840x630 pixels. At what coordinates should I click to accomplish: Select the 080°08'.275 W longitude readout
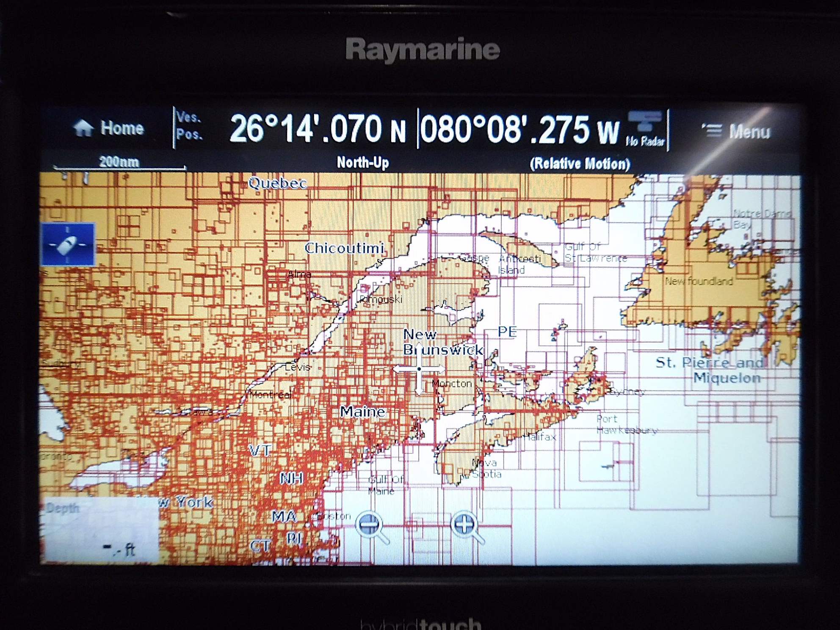tap(519, 130)
